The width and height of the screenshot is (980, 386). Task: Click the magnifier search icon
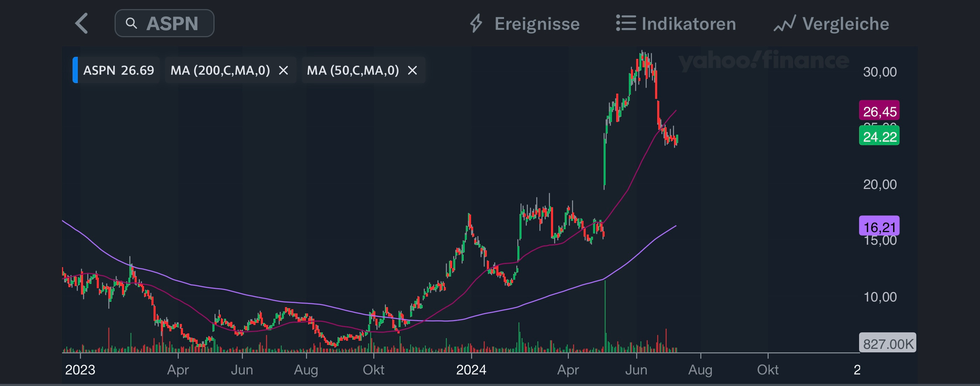[x=131, y=23]
